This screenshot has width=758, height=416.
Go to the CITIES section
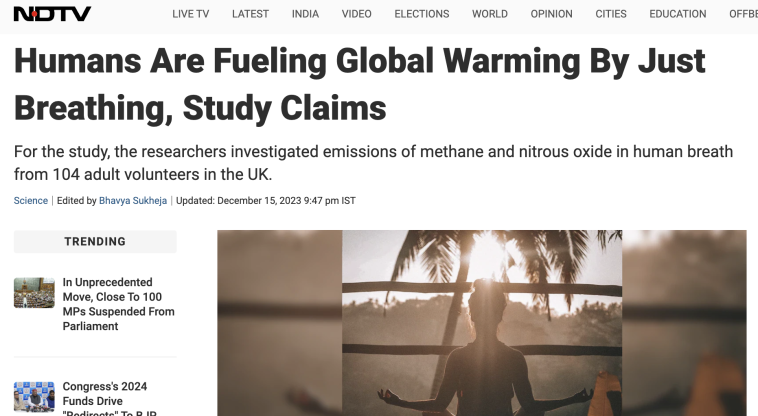click(610, 14)
